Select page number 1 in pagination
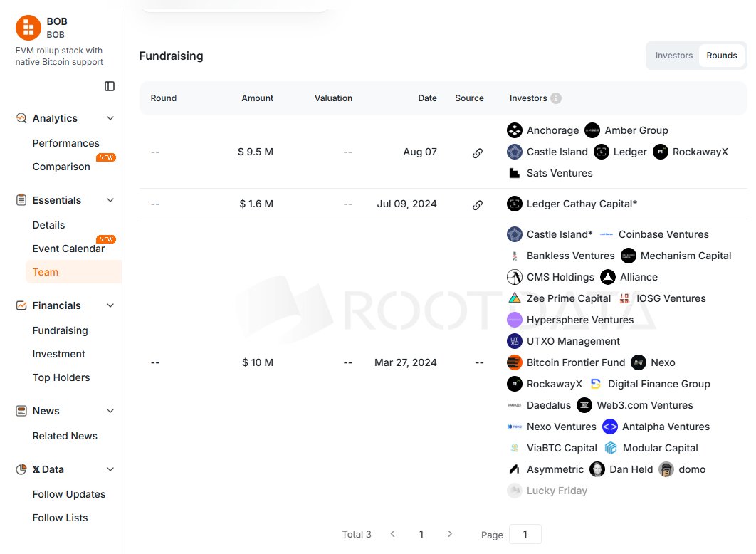 click(x=421, y=534)
